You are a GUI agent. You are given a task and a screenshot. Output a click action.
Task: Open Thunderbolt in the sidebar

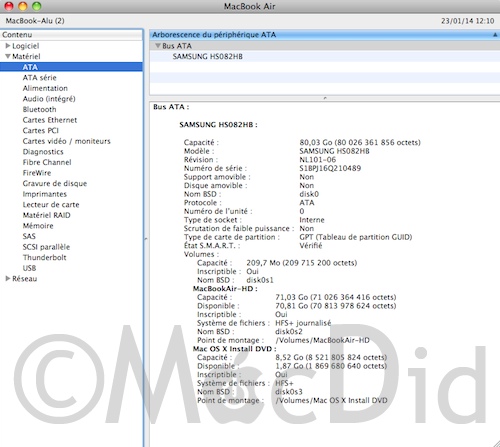click(44, 257)
